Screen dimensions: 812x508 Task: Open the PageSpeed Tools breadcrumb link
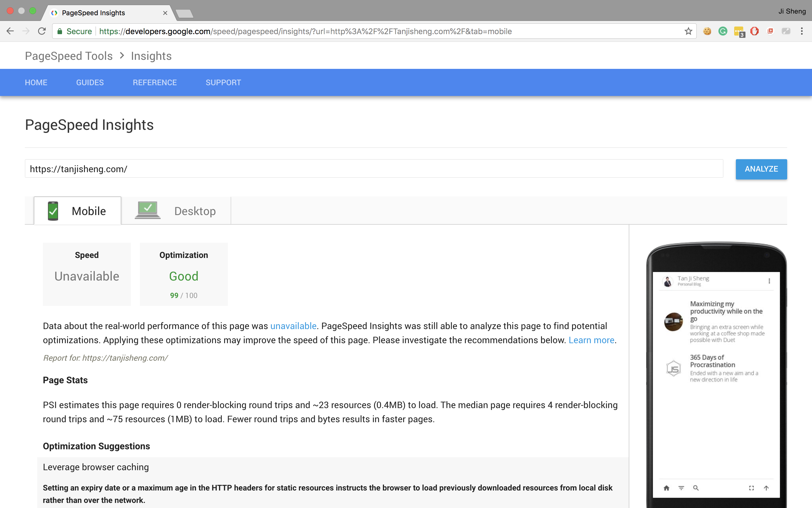pos(69,56)
